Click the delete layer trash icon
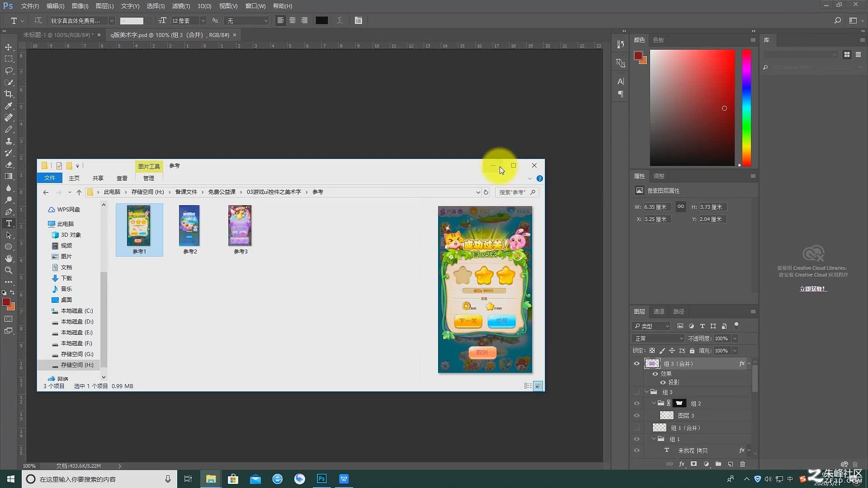 742,464
